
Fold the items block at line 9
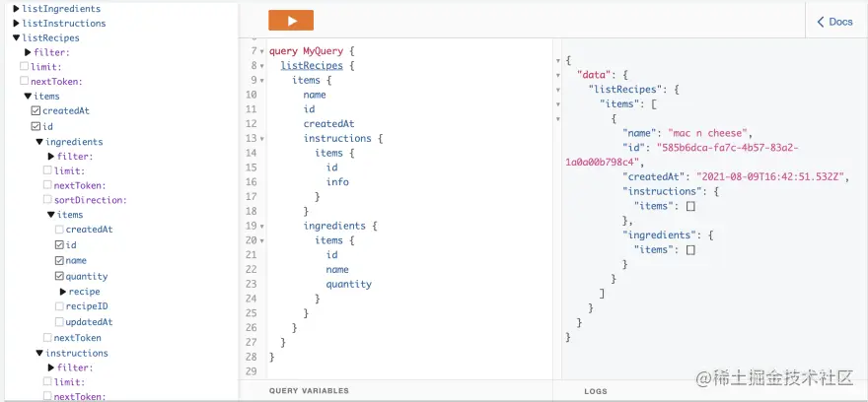click(261, 81)
